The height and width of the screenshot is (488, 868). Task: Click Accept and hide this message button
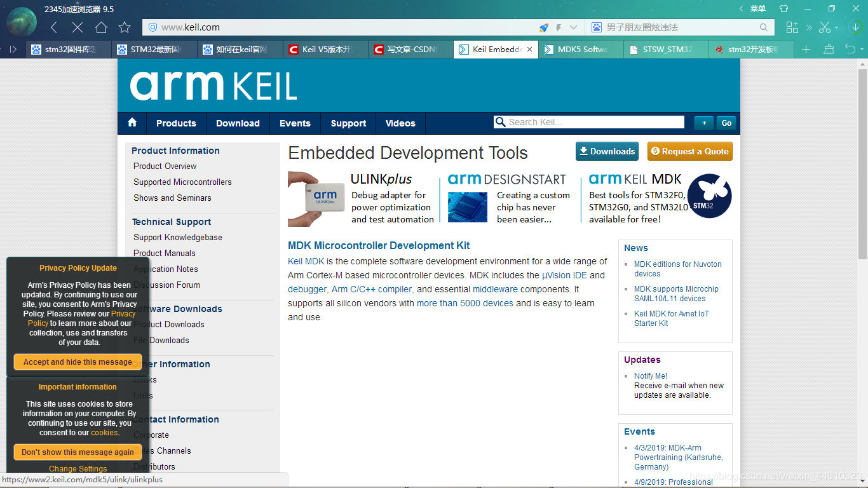[x=78, y=362]
